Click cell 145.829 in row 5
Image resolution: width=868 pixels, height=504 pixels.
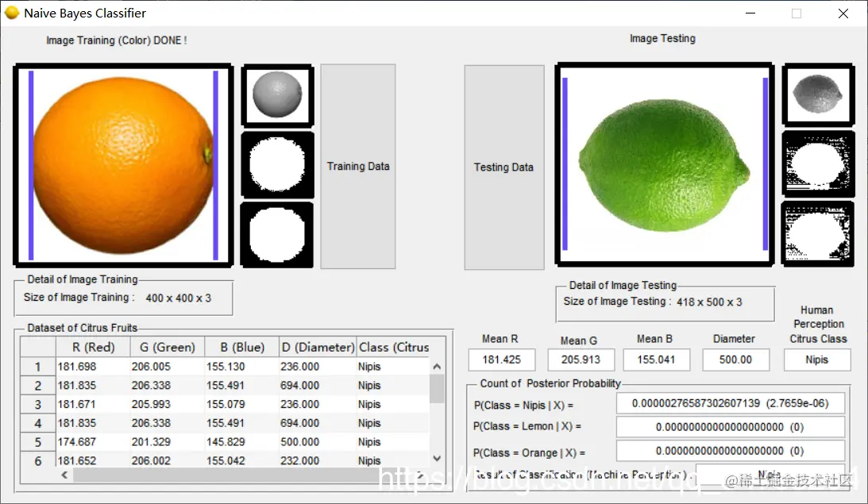point(242,442)
